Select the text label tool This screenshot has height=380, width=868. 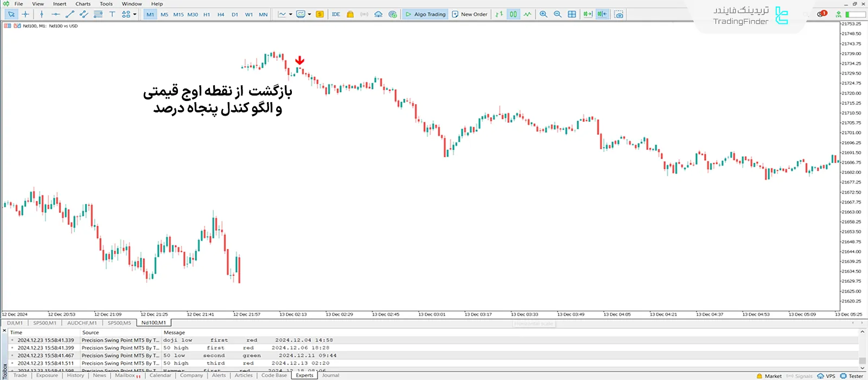coord(112,15)
